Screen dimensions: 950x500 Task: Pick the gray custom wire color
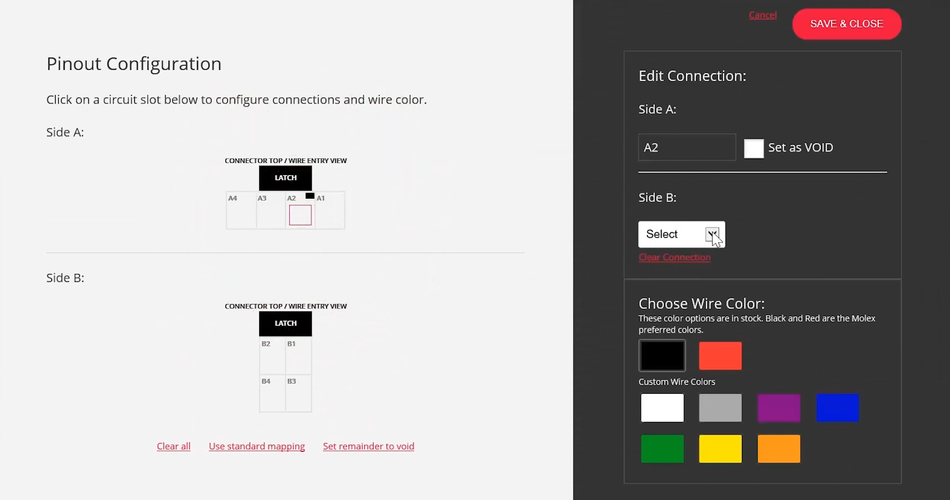[x=720, y=408]
